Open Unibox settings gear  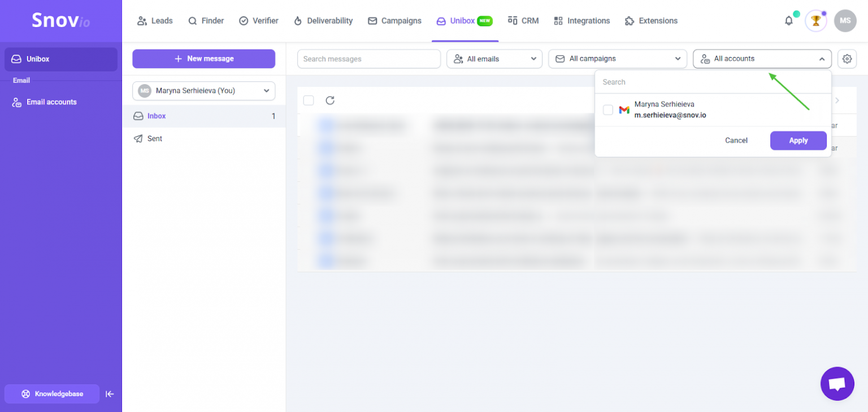coord(847,59)
